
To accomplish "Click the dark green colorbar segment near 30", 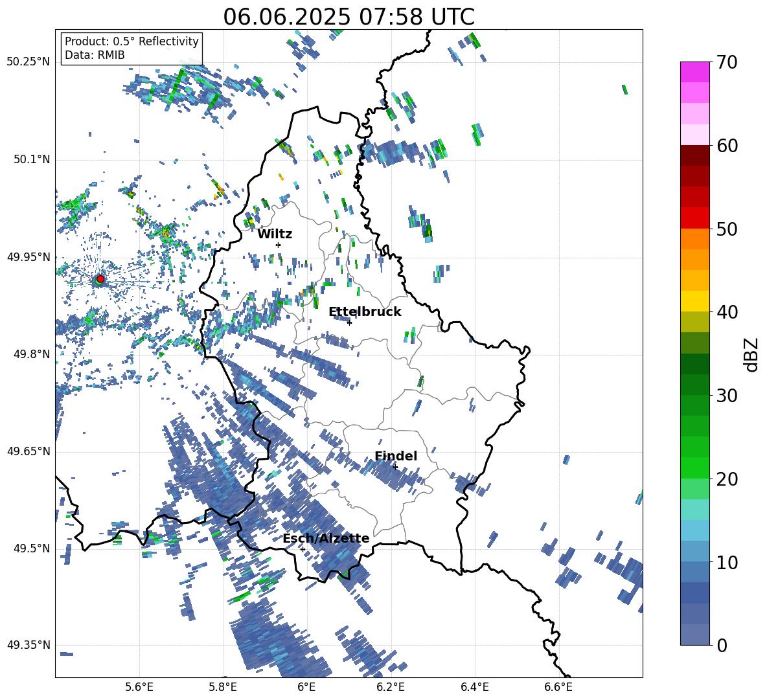I will click(694, 385).
